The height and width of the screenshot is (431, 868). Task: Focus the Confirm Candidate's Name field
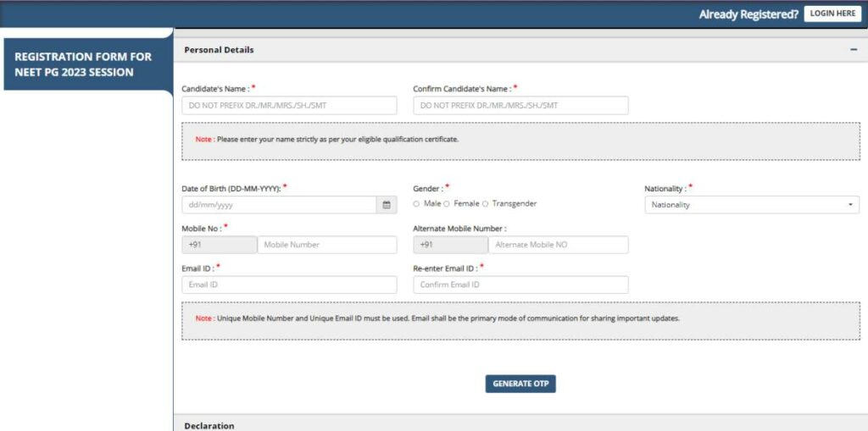tap(520, 106)
